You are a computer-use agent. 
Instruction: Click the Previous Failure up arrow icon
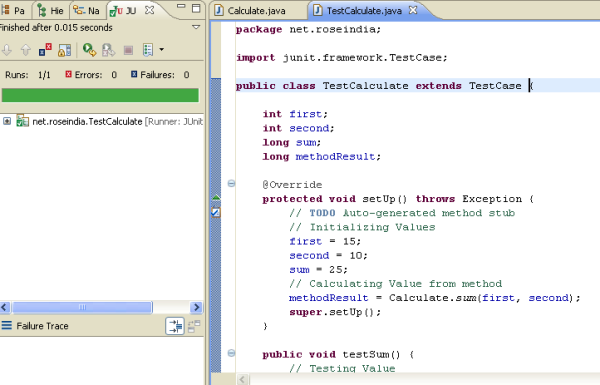26,50
